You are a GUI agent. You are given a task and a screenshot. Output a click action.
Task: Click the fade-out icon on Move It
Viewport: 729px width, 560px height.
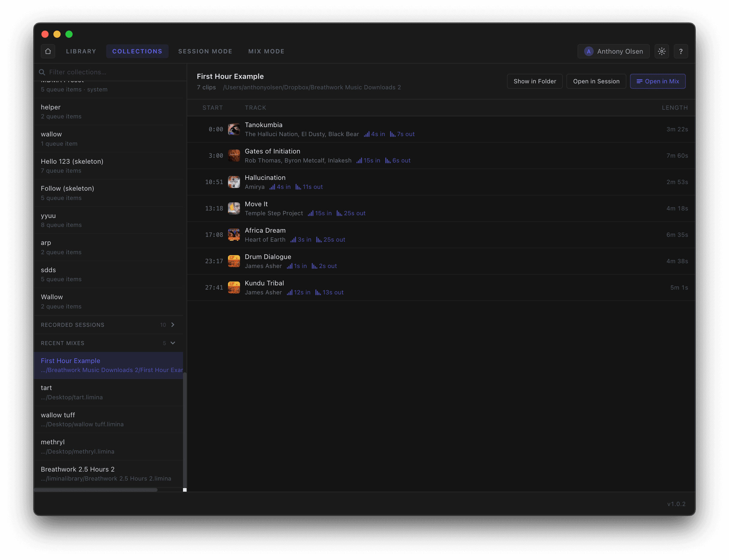339,213
